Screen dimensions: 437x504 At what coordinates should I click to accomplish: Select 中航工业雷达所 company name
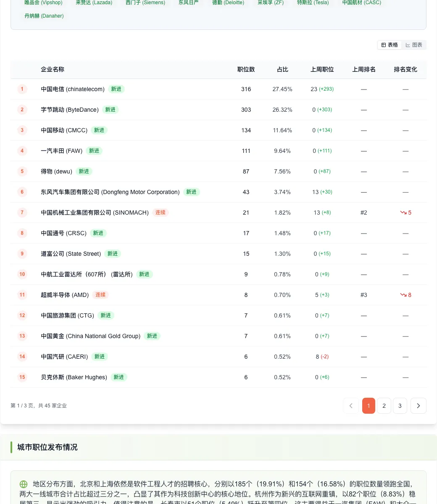[87, 274]
